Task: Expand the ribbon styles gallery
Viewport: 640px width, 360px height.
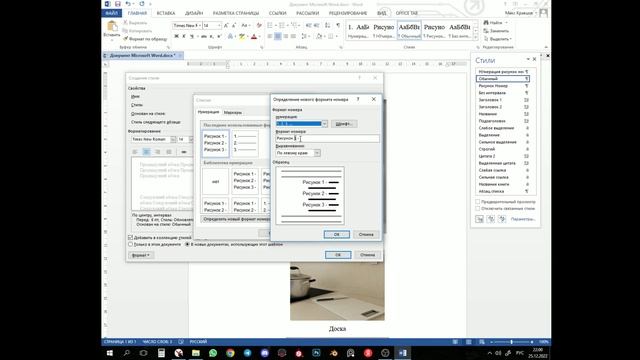Action: coord(476,37)
